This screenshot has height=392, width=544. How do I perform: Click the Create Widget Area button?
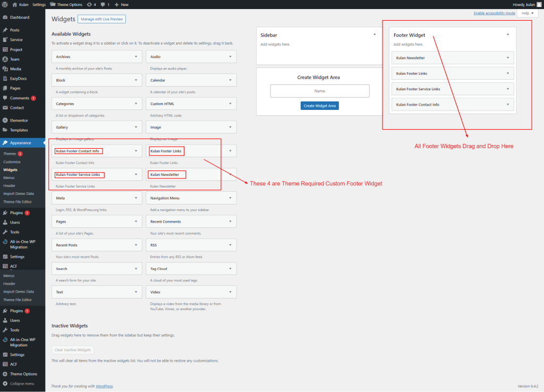tap(319, 106)
